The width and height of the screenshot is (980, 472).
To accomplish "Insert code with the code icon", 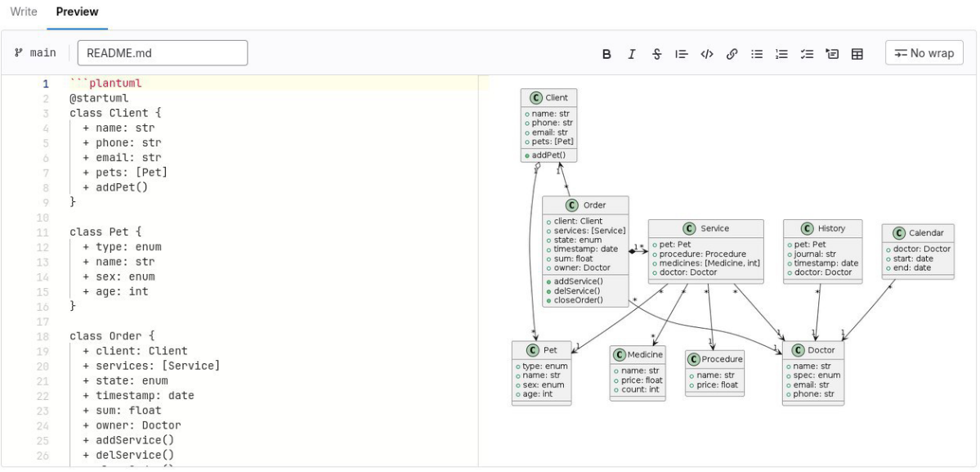I will [707, 54].
